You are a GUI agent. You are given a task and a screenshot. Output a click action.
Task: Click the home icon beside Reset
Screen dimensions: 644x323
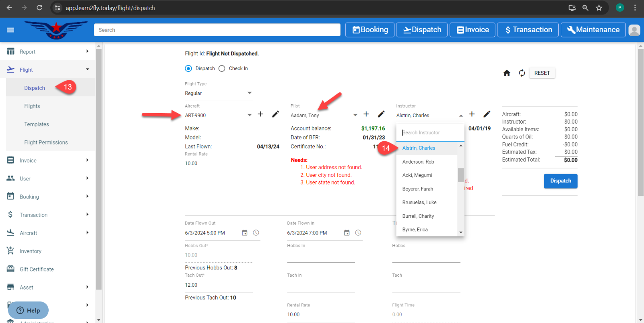[x=507, y=73]
